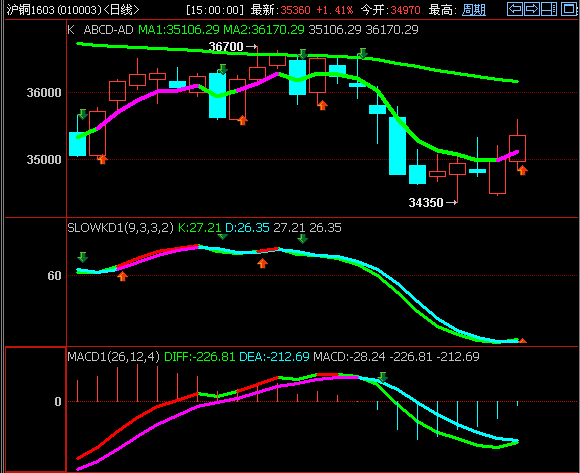Screen dimensions: 580x473
Task: Click the full-window layout icon
Action: (x=569, y=9)
